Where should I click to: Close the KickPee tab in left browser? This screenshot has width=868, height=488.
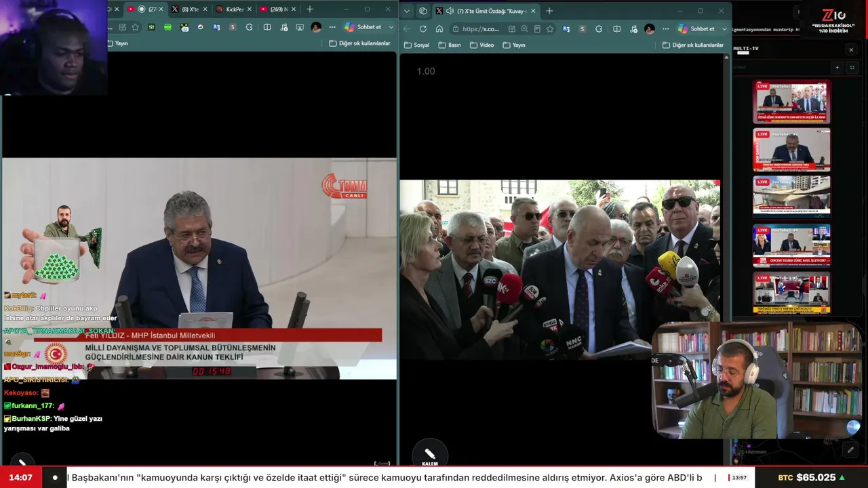point(249,9)
